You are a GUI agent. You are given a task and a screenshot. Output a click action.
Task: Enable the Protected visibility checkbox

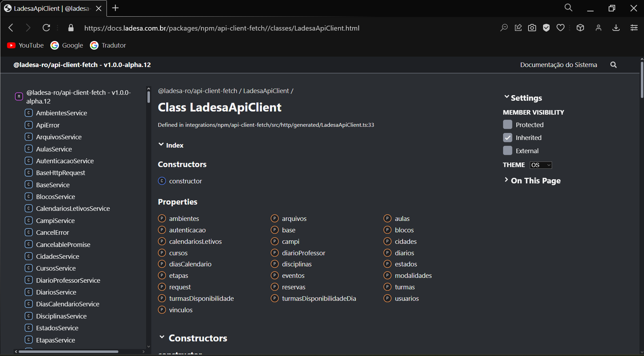point(508,124)
